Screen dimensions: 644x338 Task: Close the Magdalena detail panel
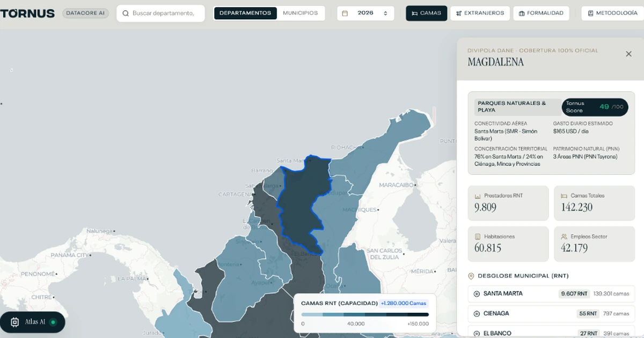[628, 54]
